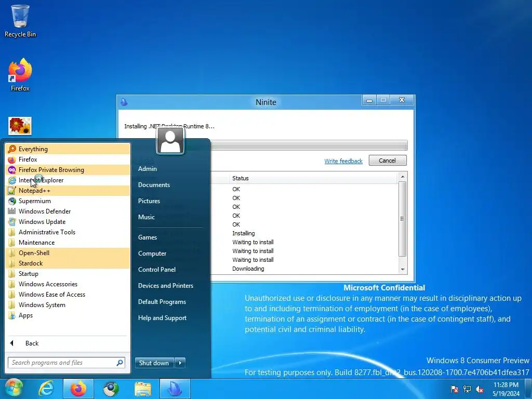Click the Shut down button

click(154, 363)
